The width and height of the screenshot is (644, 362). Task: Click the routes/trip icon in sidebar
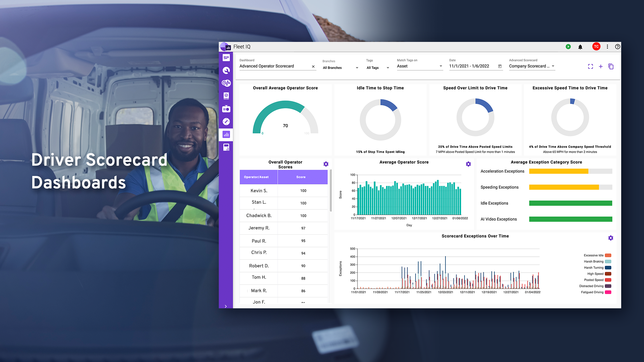226,122
